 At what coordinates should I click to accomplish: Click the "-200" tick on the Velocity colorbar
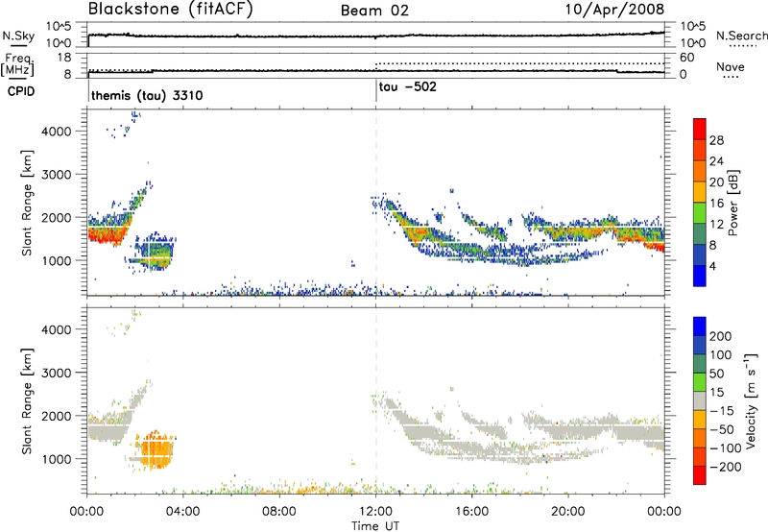725,467
